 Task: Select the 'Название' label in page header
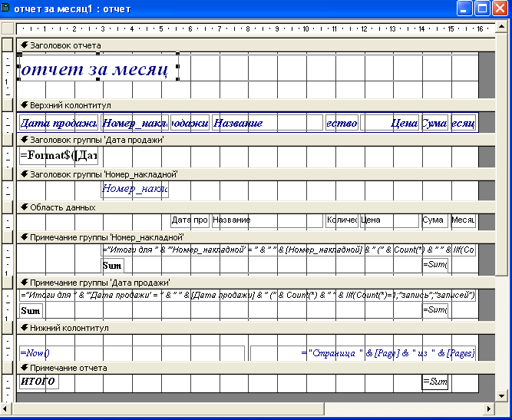[x=267, y=123]
